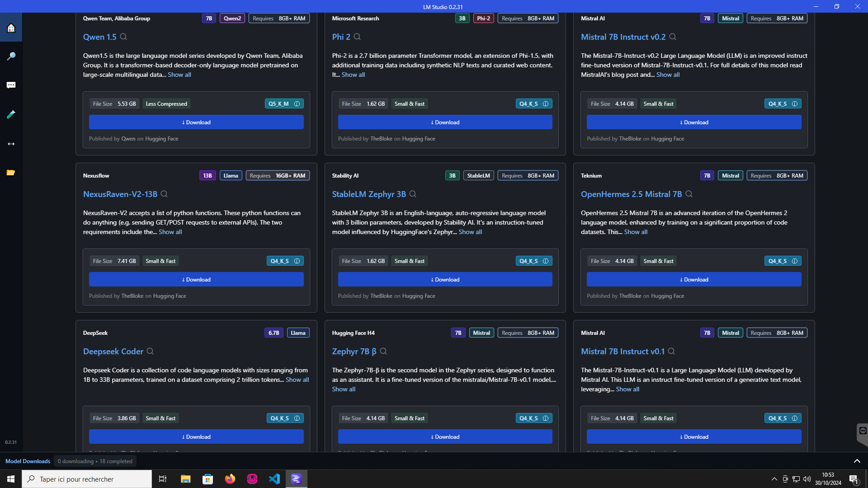
Task: Click the Windows search box
Action: point(87,479)
